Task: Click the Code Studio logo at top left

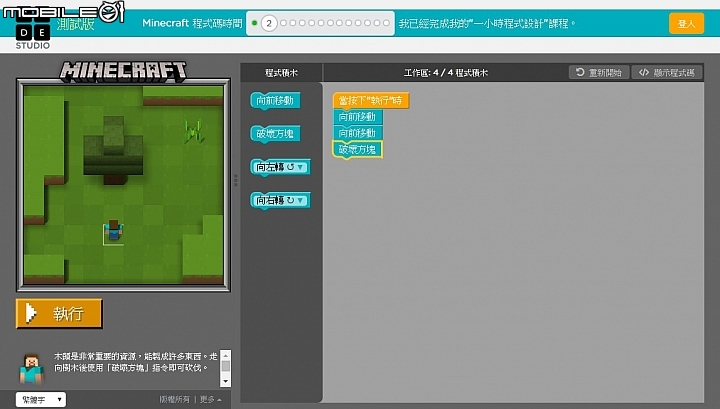Action: 33,33
